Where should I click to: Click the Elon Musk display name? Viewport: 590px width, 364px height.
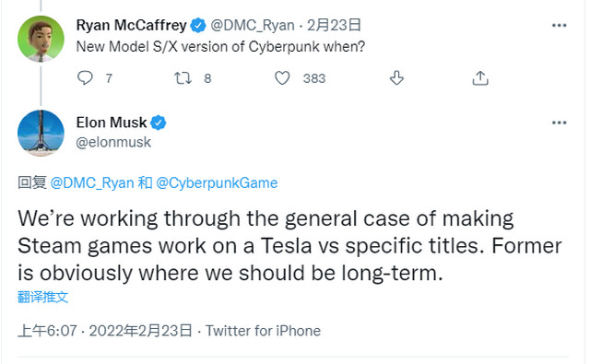[112, 123]
